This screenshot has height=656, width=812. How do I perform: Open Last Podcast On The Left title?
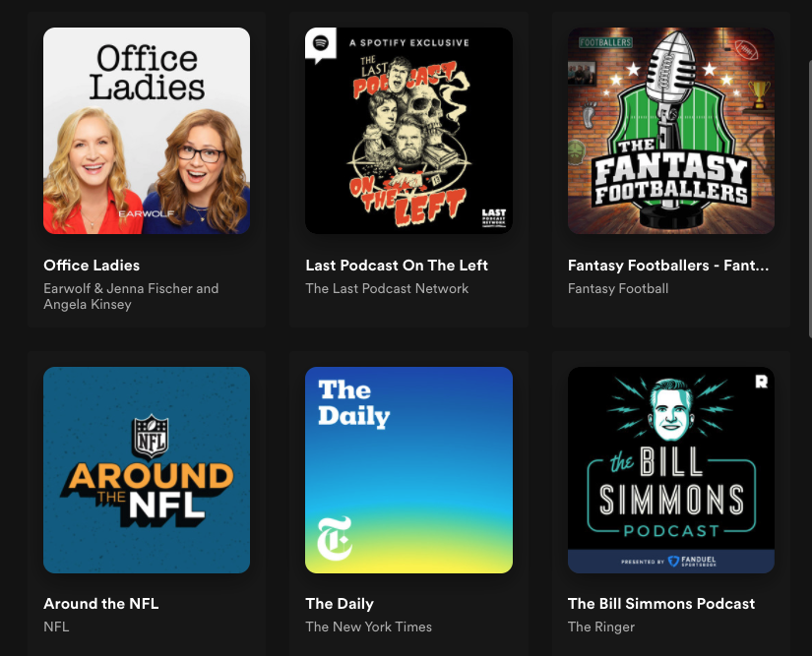[x=397, y=265]
